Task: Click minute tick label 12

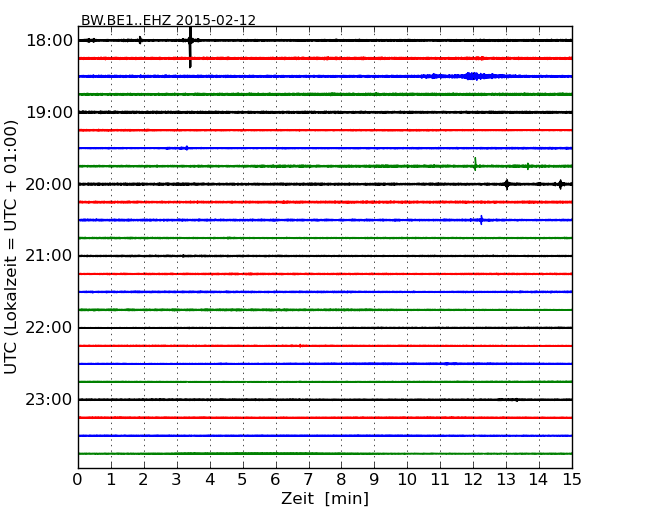Action: tap(473, 480)
